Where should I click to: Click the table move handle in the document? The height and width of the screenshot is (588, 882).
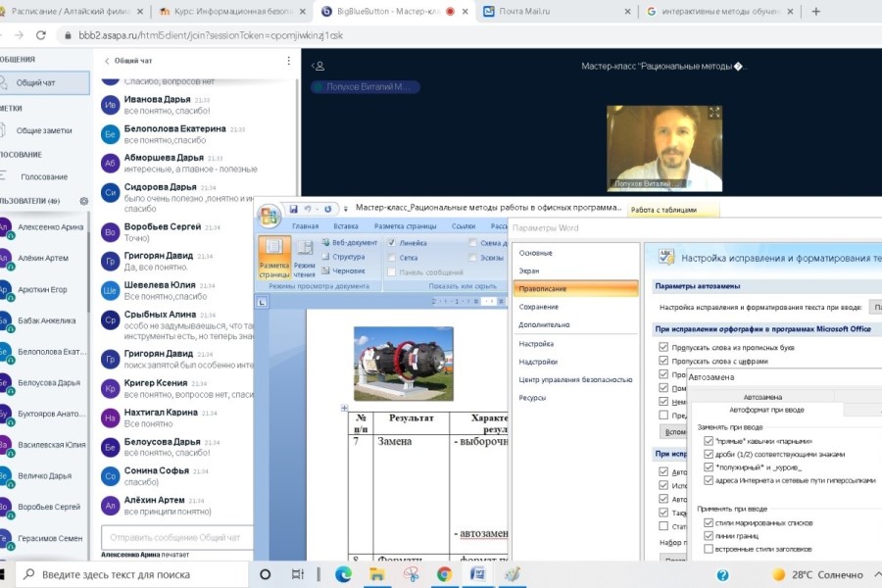pyautogui.click(x=344, y=408)
